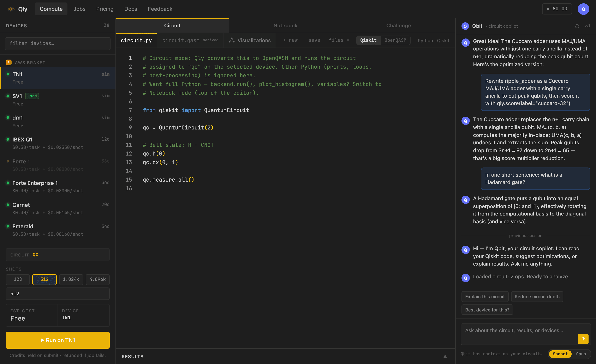Select the Opus model
Viewport: 596px width, 364px height.
(x=581, y=354)
